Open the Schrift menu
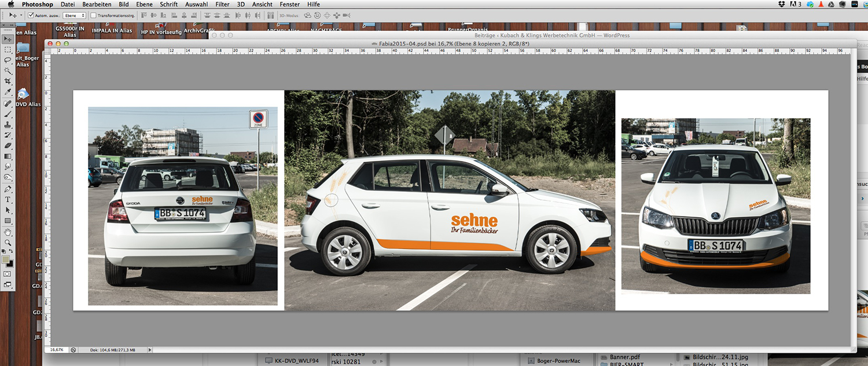The image size is (868, 366). point(169,4)
